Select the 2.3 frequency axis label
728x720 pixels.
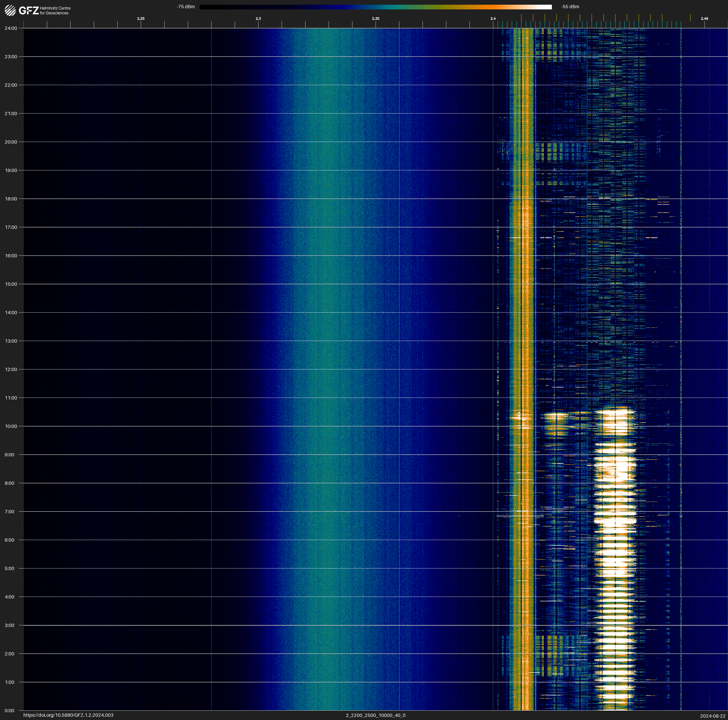pos(258,19)
